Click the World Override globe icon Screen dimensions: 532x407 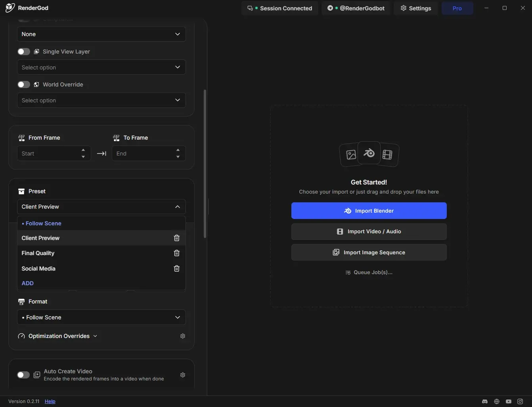[36, 84]
